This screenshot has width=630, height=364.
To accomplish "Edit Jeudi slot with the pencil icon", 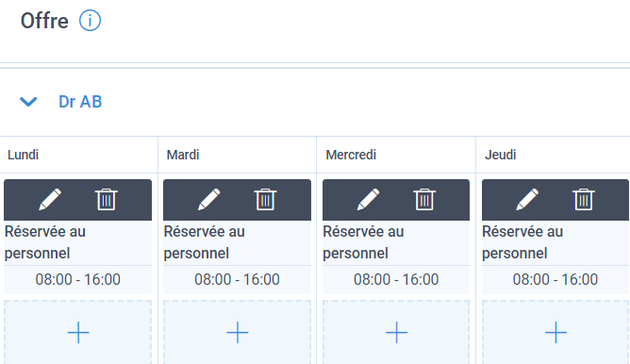I will (527, 199).
